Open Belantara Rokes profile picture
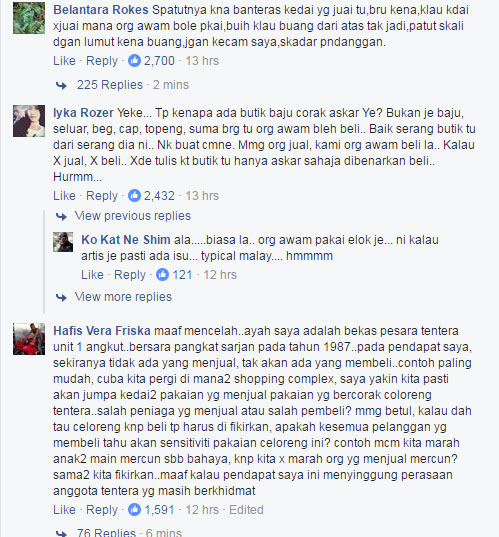The width and height of the screenshot is (499, 537). pyautogui.click(x=29, y=18)
